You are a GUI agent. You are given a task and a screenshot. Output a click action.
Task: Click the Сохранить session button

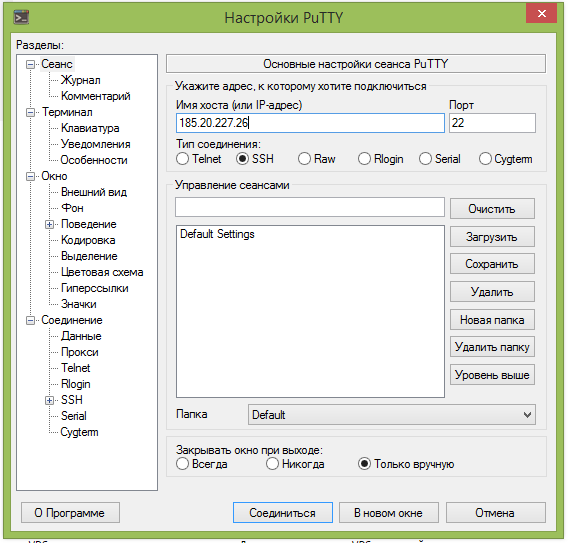click(492, 264)
